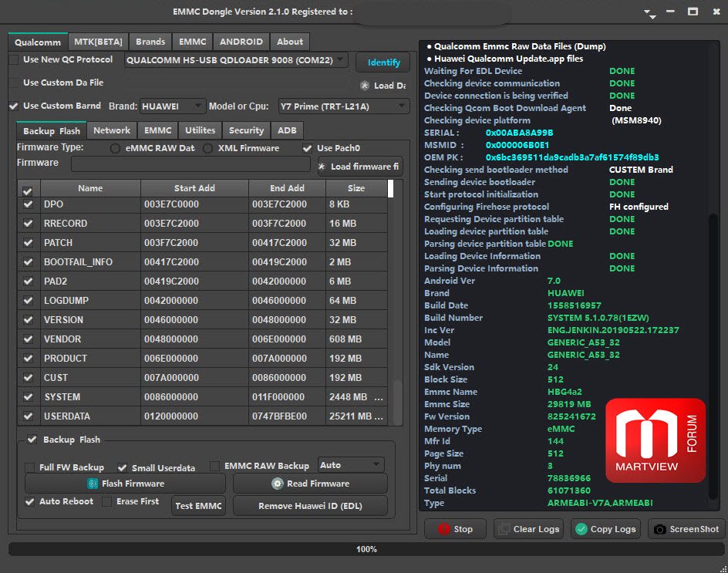The image size is (728, 573).
Task: Click the Read Firmware gear icon
Action: pyautogui.click(x=277, y=484)
